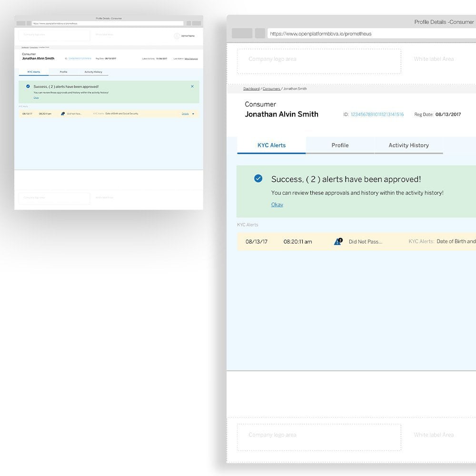This screenshot has width=476, height=476.
Task: Click blue checkmark icon in the large window
Action: click(x=258, y=178)
